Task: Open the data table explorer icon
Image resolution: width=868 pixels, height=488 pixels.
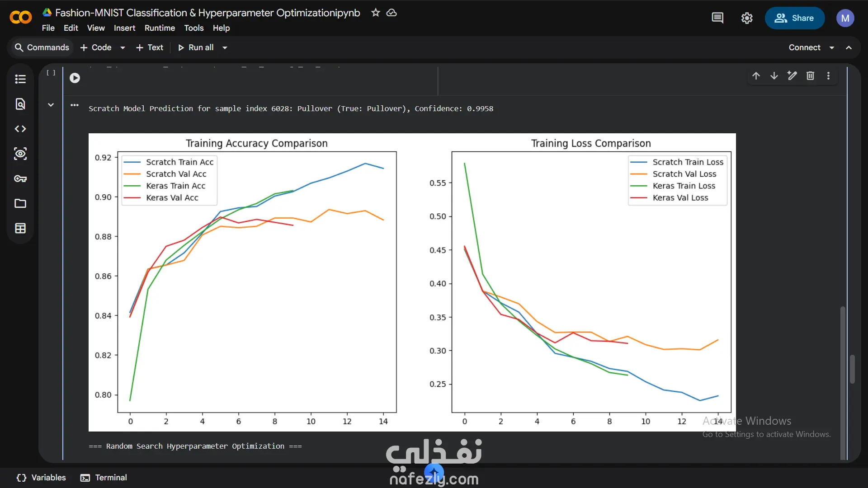Action: click(20, 228)
